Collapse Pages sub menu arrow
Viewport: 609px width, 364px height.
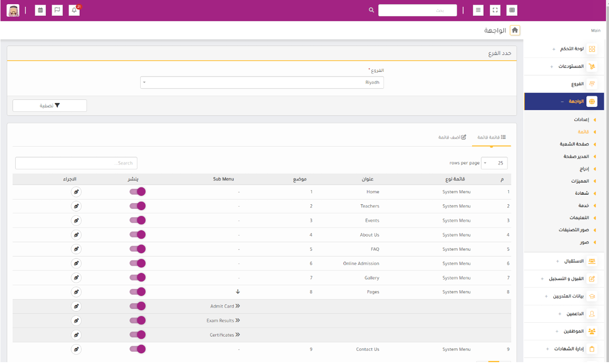click(x=238, y=292)
